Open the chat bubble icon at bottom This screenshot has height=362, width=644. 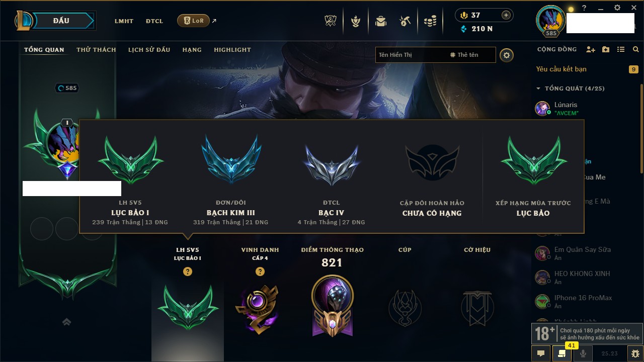coord(541,353)
